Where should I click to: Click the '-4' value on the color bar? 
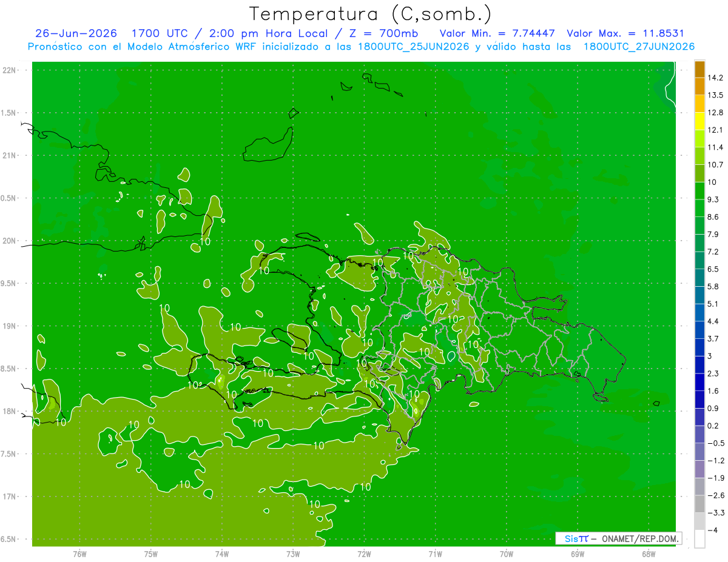tap(712, 530)
